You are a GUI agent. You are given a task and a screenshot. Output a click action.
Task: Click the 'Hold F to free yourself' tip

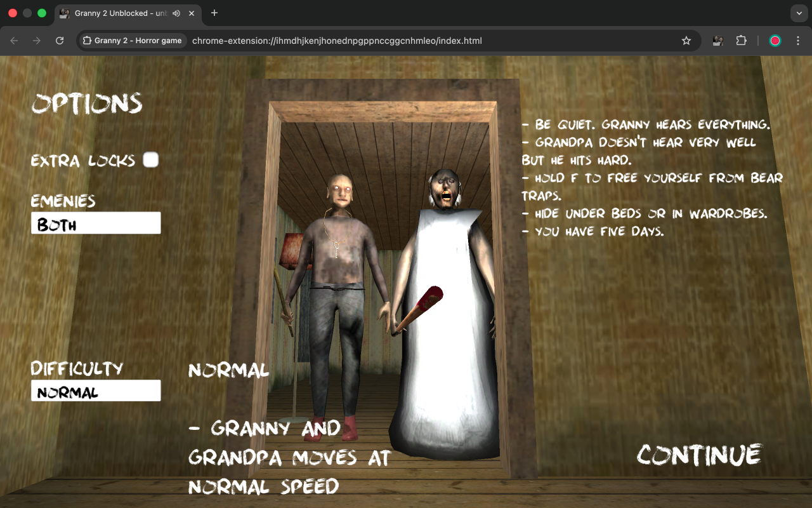pyautogui.click(x=652, y=187)
